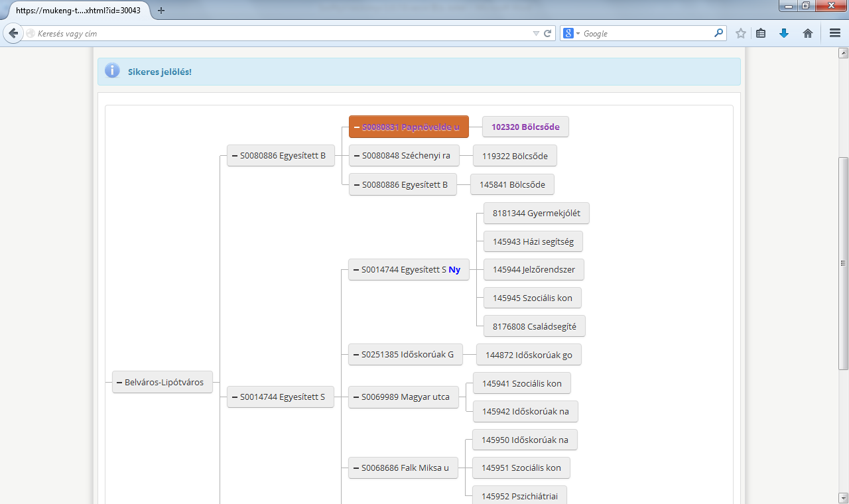This screenshot has width=849, height=504.
Task: Select 144872 Időskorúak go node
Action: [x=529, y=355]
